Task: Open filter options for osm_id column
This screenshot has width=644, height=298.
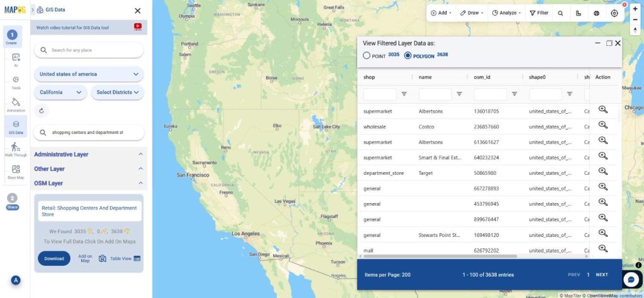Action: point(514,94)
